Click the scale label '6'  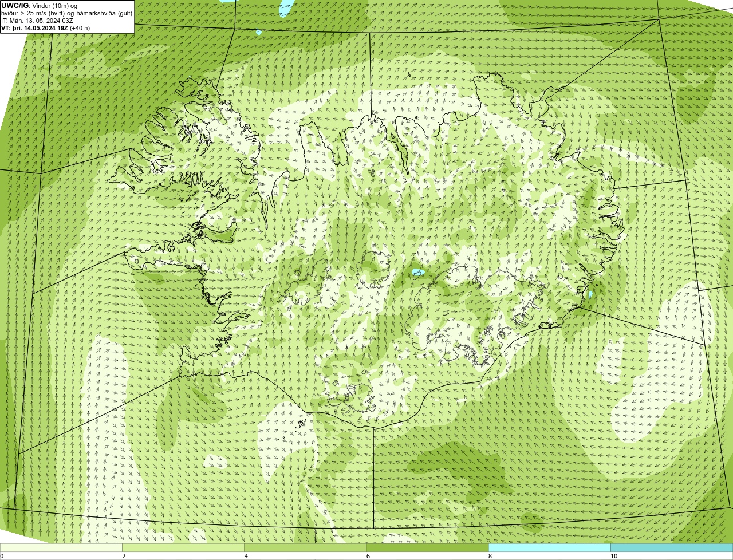point(368,556)
